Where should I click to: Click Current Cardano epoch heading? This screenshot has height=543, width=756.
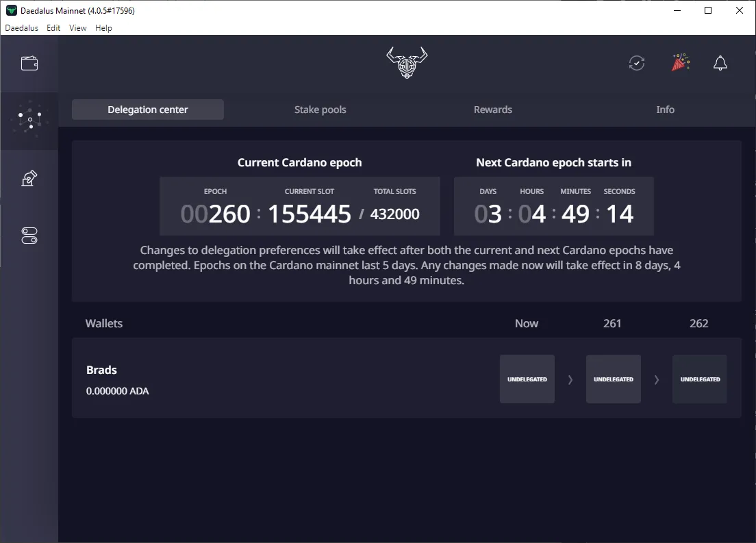tap(299, 162)
